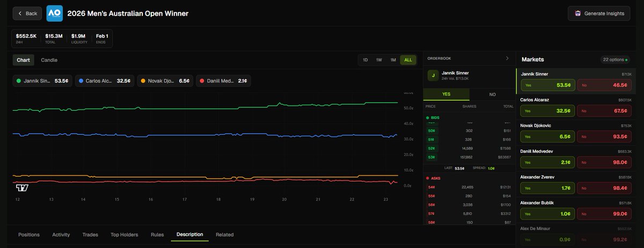Open the Activity tab
This screenshot has height=248, width=644.
click(x=61, y=235)
